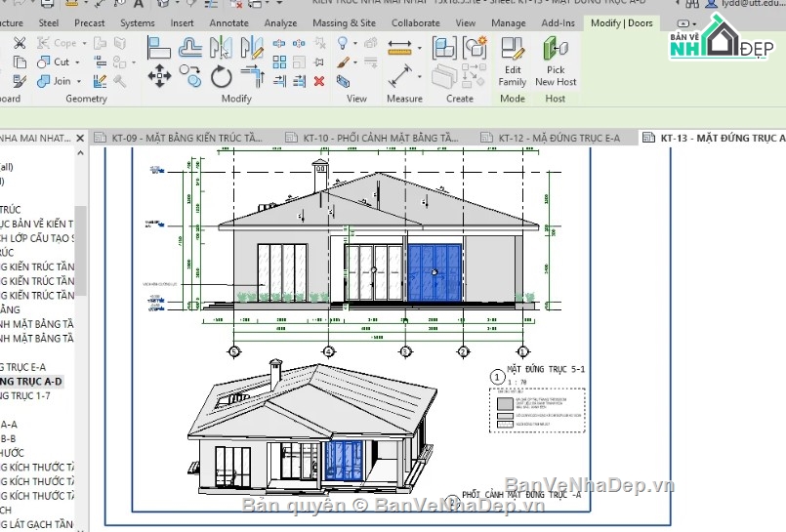Open the Annotate ribbon tab
Image resolution: width=786 pixels, height=532 pixels.
click(x=229, y=23)
